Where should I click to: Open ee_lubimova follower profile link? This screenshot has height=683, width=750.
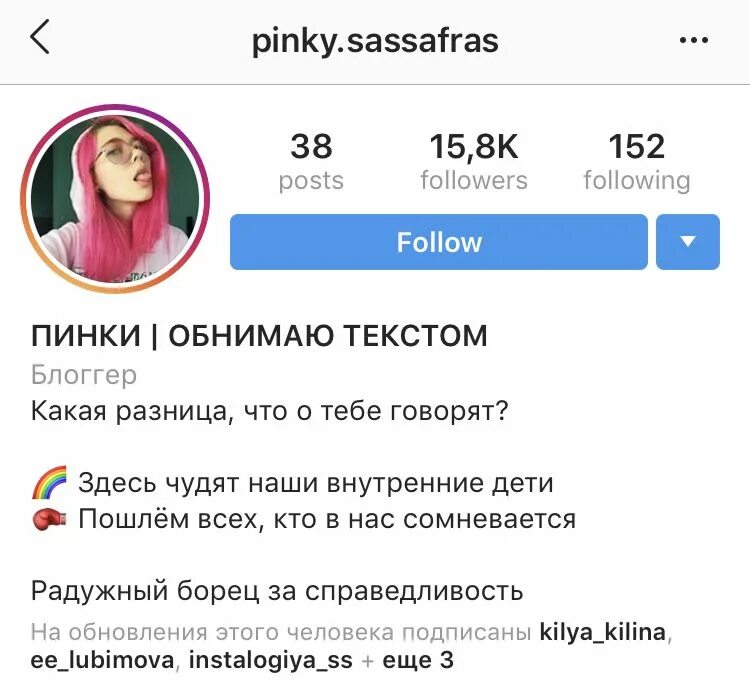coord(102,661)
